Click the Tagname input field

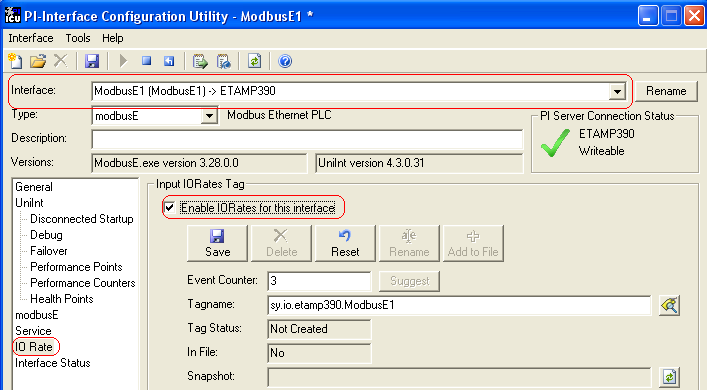459,305
